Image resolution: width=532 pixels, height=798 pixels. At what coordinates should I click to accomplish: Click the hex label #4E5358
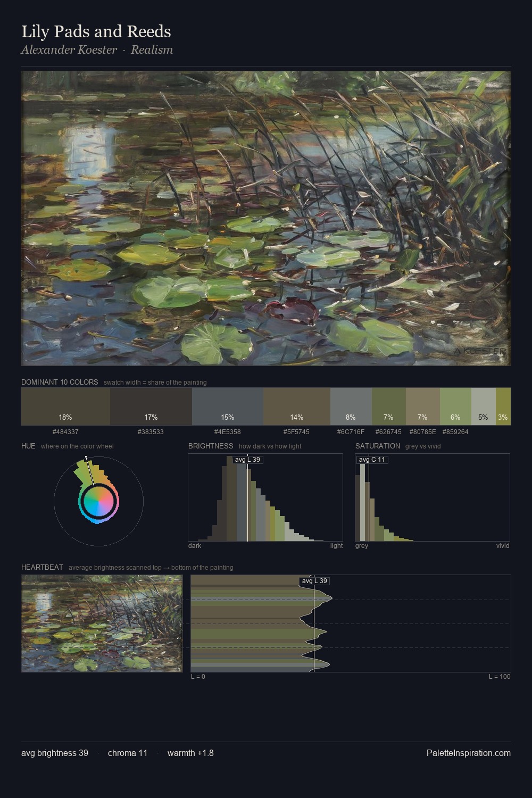(228, 432)
